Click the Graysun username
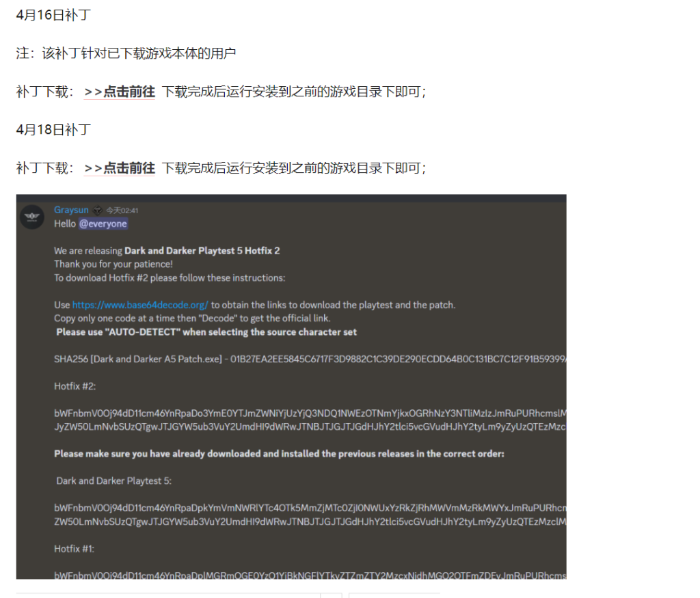 pos(71,210)
